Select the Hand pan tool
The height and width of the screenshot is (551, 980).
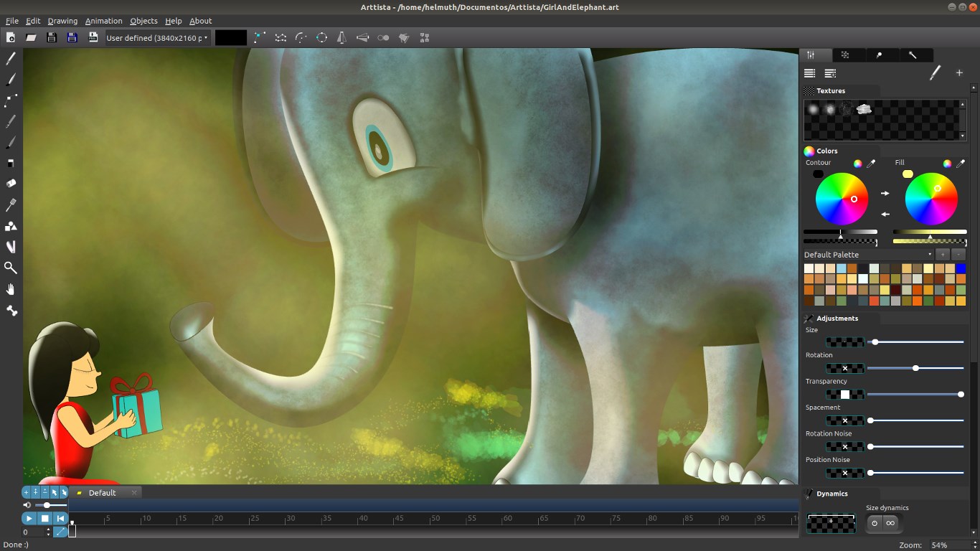pyautogui.click(x=10, y=290)
